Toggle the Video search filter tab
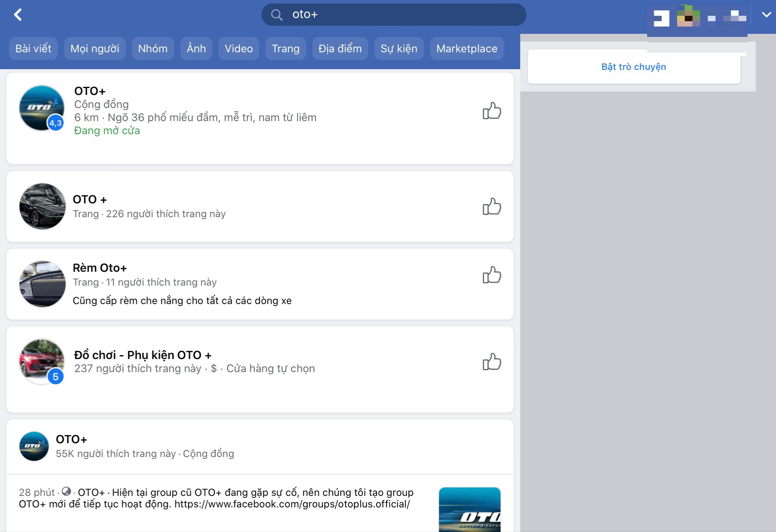Screen dimensions: 776x532 (x=238, y=49)
